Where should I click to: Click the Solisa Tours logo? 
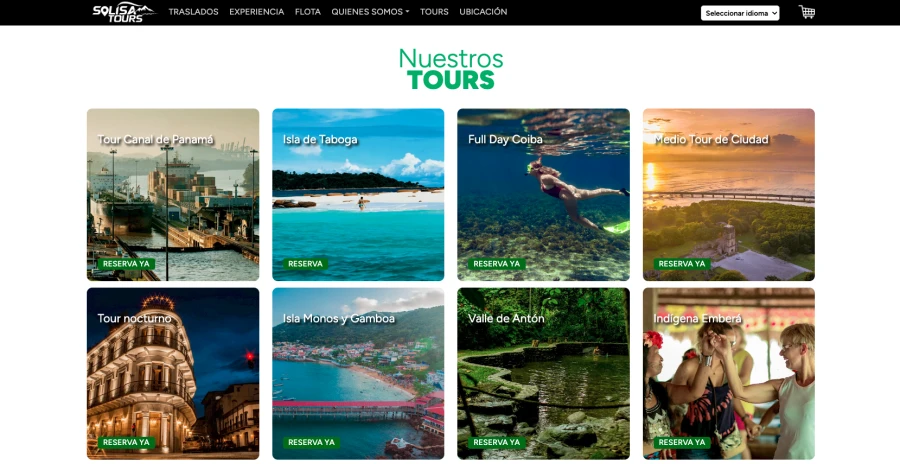pyautogui.click(x=124, y=12)
